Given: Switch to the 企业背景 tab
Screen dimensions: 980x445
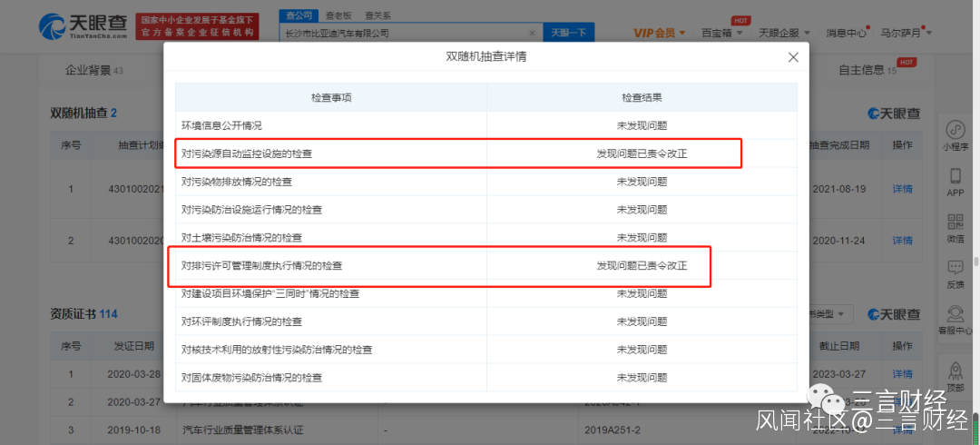Looking at the screenshot, I should click(93, 70).
